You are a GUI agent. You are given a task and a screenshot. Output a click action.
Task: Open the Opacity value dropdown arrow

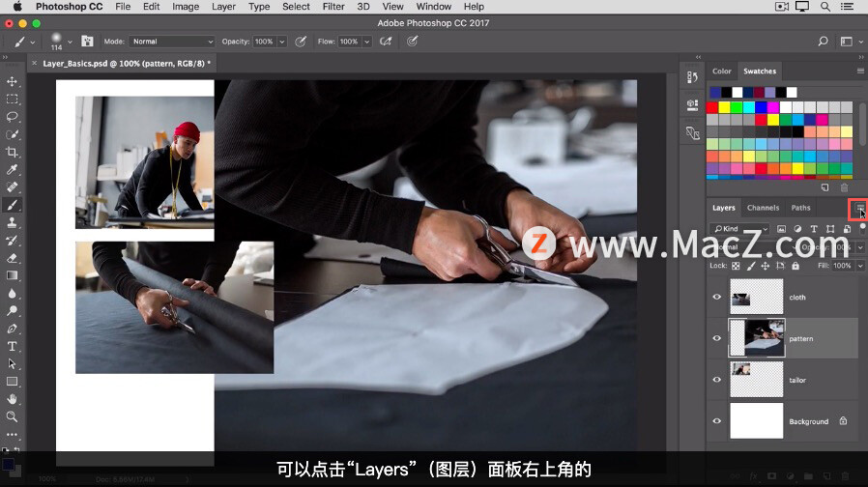282,42
